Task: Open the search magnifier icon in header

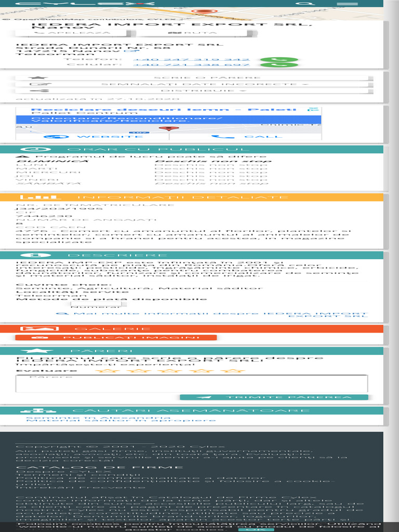Action: (x=305, y=4)
